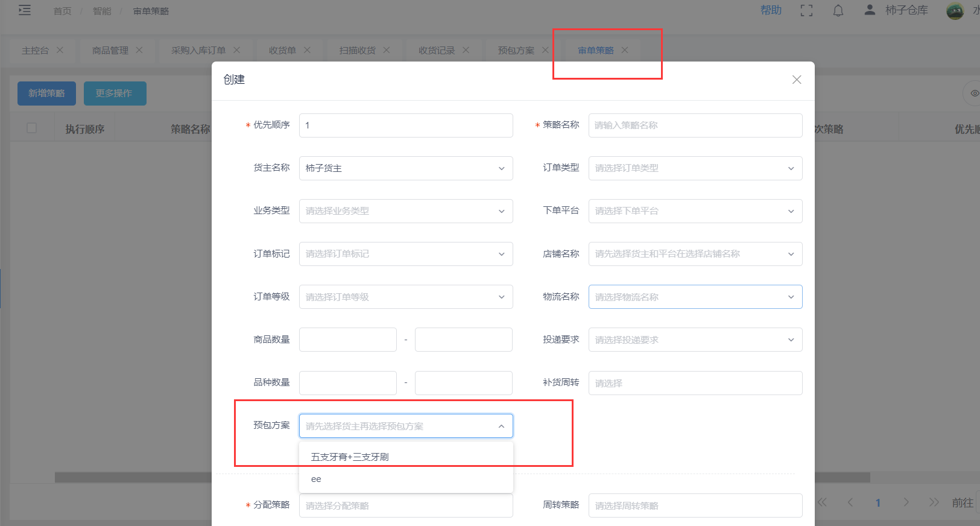Screen dimensions: 980x526
Task: Collapse the sidebar menu icon
Action: [x=25, y=10]
